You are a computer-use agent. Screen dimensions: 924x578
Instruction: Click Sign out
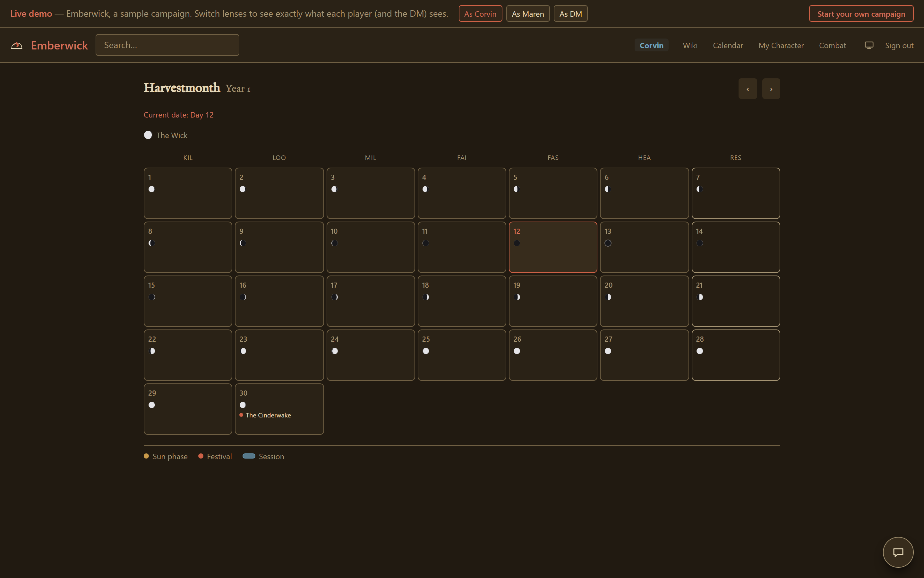[899, 46]
